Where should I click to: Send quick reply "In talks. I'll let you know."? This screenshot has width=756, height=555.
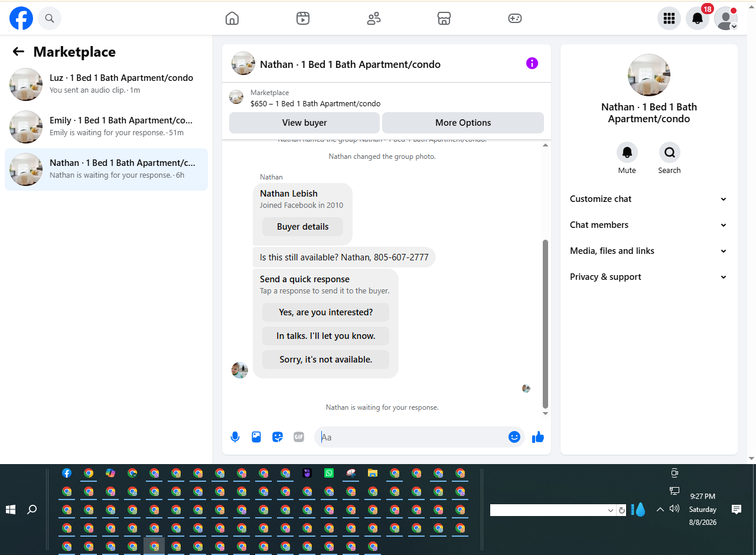[325, 336]
